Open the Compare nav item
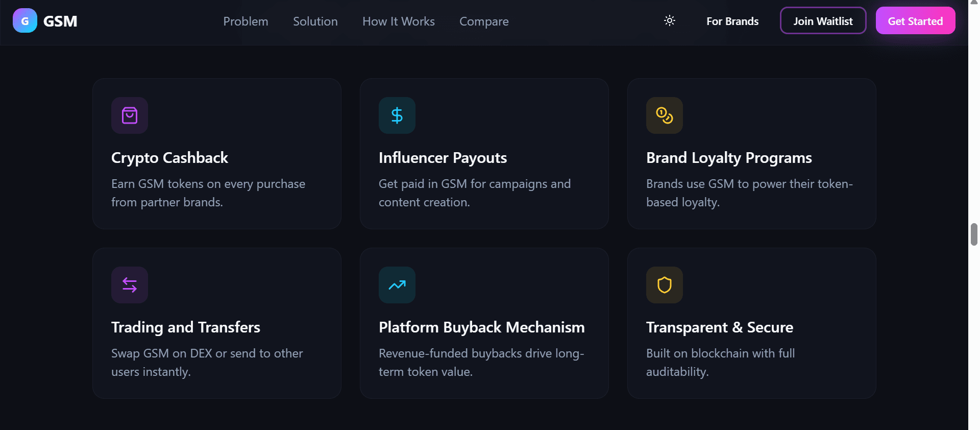Viewport: 980px width, 430px height. (x=483, y=21)
